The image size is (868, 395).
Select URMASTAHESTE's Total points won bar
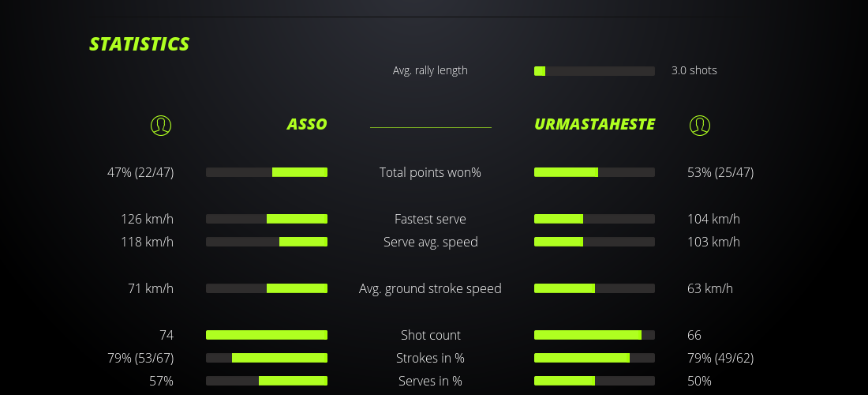point(594,172)
